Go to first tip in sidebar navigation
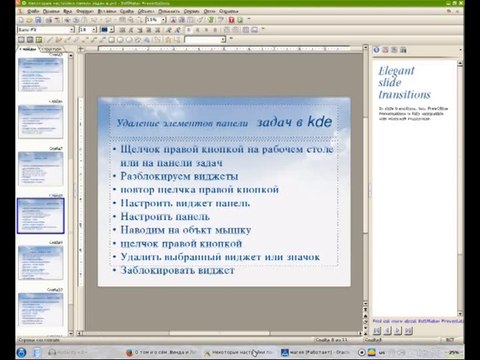 point(377,331)
